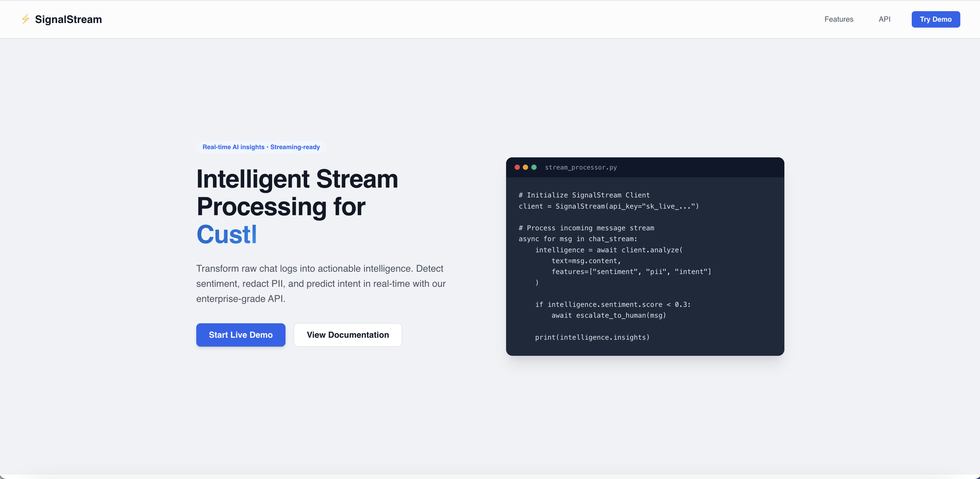Click the stream_processor.py file name

tap(581, 167)
